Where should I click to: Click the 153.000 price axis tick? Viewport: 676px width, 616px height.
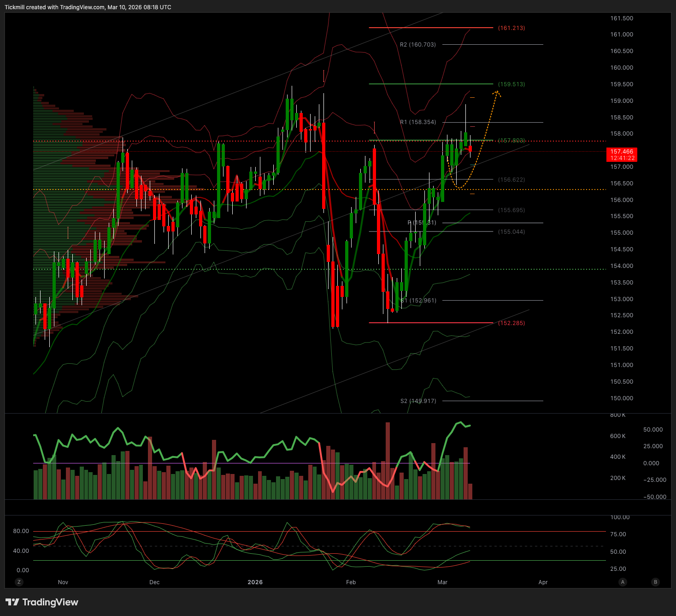pyautogui.click(x=622, y=299)
